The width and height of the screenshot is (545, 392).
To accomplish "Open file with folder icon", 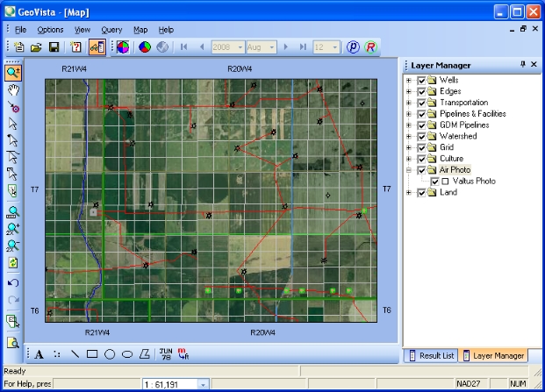I will 37,46.
